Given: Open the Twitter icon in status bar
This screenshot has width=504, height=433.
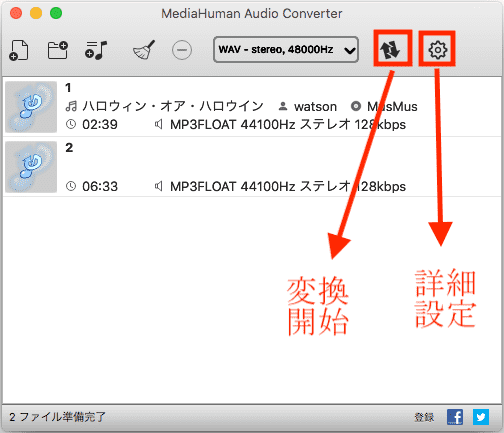Looking at the screenshot, I should pos(481,417).
